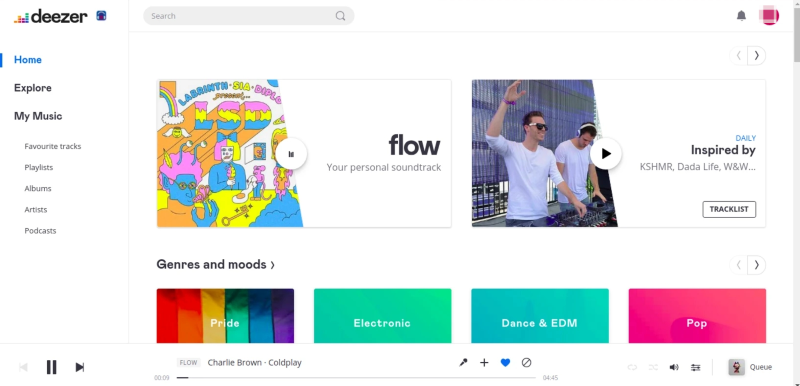The image size is (800, 386).
Task: Open the Dance & EDM card
Action: pos(540,316)
